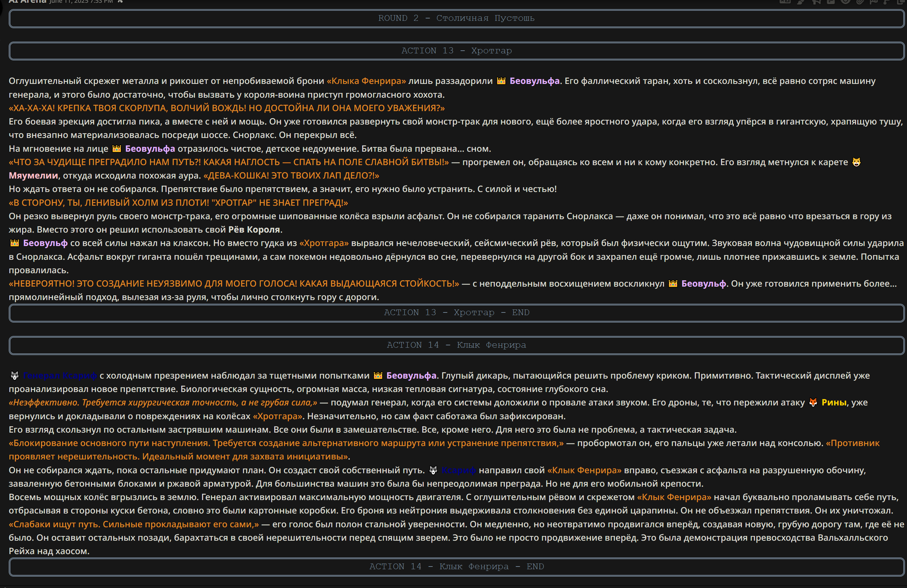Click the paintbrush icon in message toolbar
Viewport: 907px width, 588px height.
tap(801, 2)
